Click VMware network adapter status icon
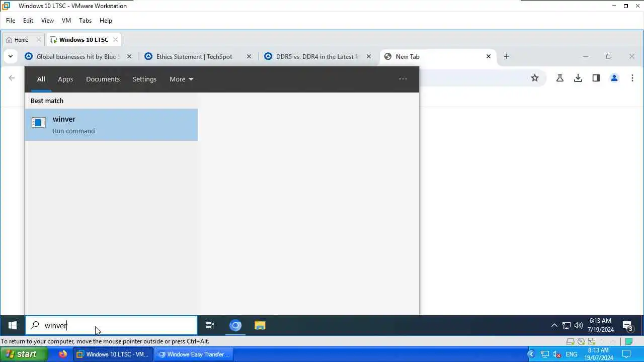The height and width of the screenshot is (362, 644). (x=592, y=341)
